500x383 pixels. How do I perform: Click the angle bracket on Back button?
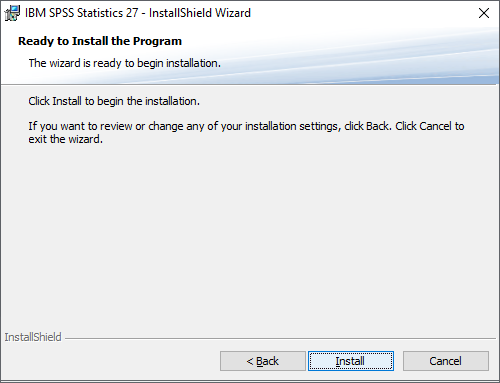(x=250, y=362)
